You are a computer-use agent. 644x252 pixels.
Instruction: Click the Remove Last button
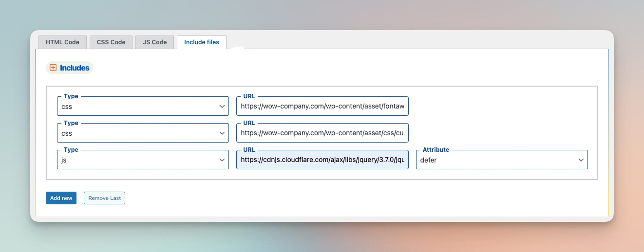click(104, 198)
